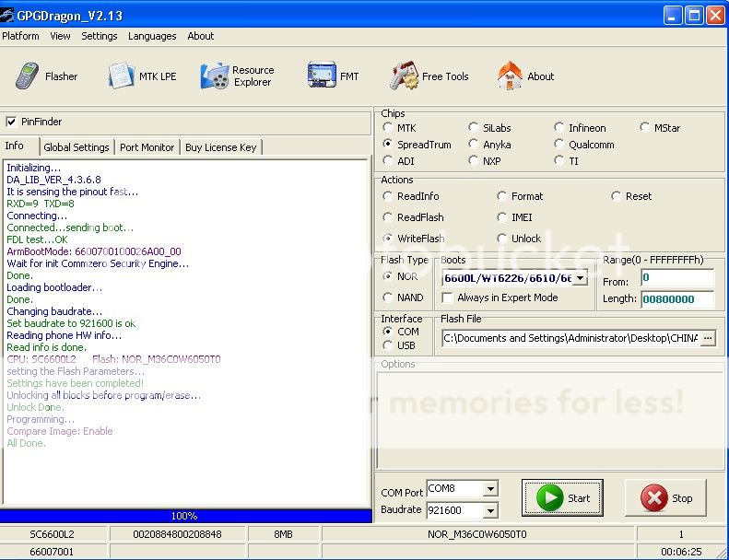Open the FMT monitor icon
This screenshot has height=560, width=729.
click(x=322, y=75)
